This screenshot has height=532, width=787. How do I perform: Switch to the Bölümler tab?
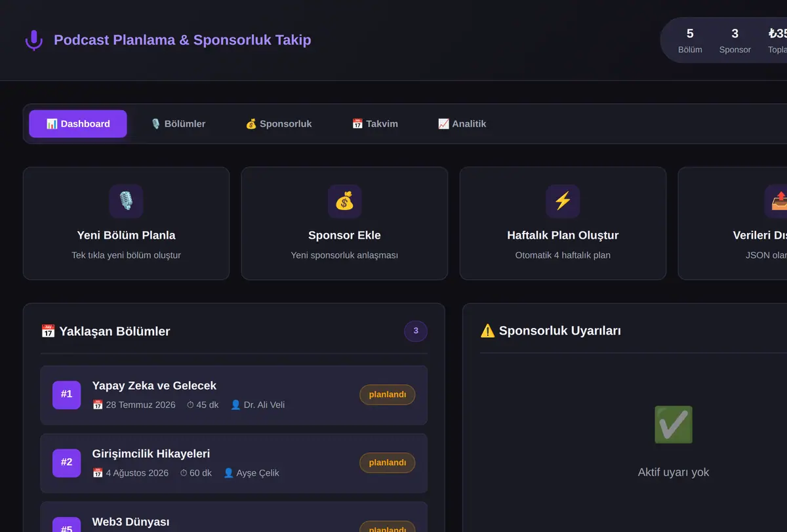click(178, 124)
